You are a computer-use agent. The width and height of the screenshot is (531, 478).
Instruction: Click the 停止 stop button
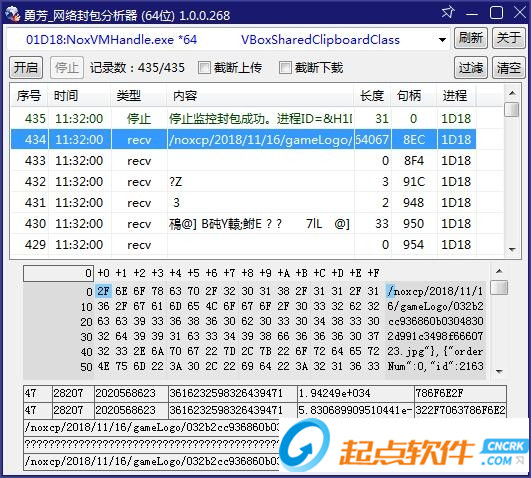[x=67, y=67]
